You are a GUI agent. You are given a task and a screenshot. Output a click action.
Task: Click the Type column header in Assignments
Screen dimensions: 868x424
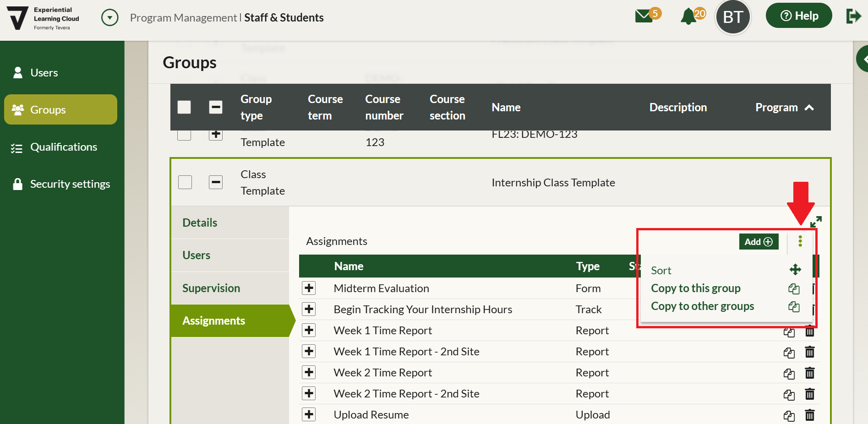pyautogui.click(x=588, y=266)
